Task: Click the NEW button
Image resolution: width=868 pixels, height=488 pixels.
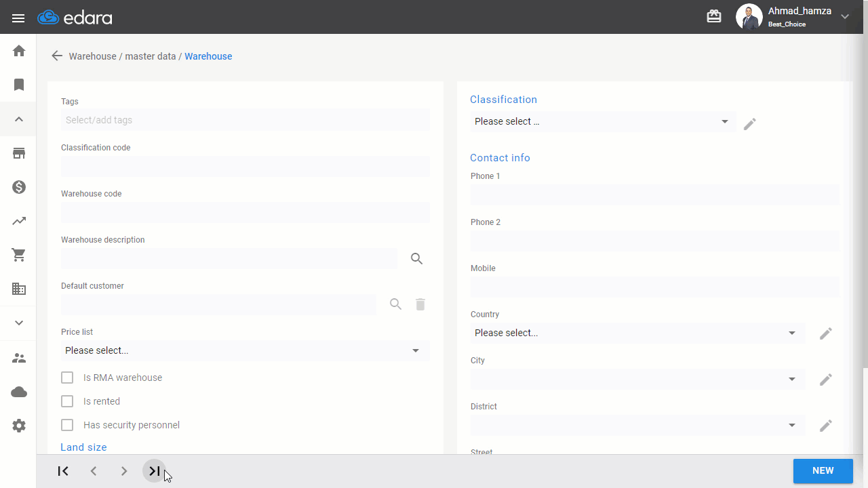Action: coord(823,471)
